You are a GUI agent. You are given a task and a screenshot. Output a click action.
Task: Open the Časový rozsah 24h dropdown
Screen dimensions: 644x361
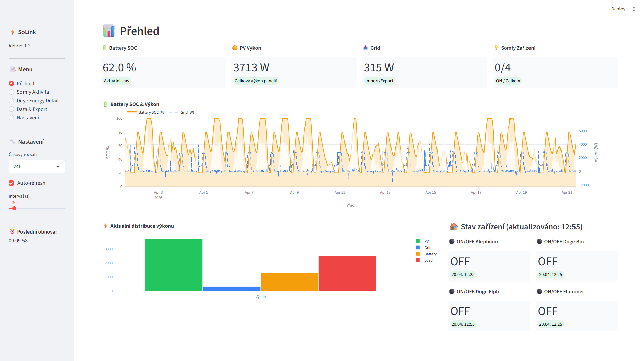point(37,167)
